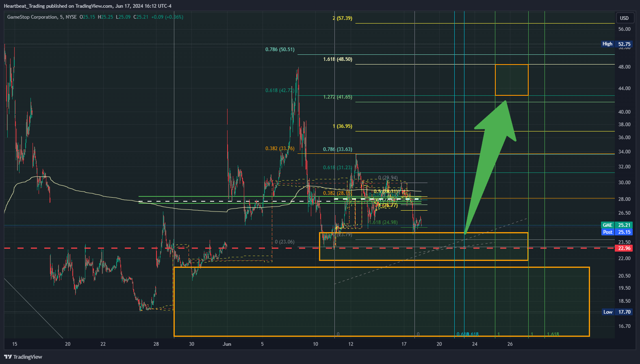Screen dimensions: 640x364
Task: Click the 10 date label on time axis
Action: tap(315, 344)
